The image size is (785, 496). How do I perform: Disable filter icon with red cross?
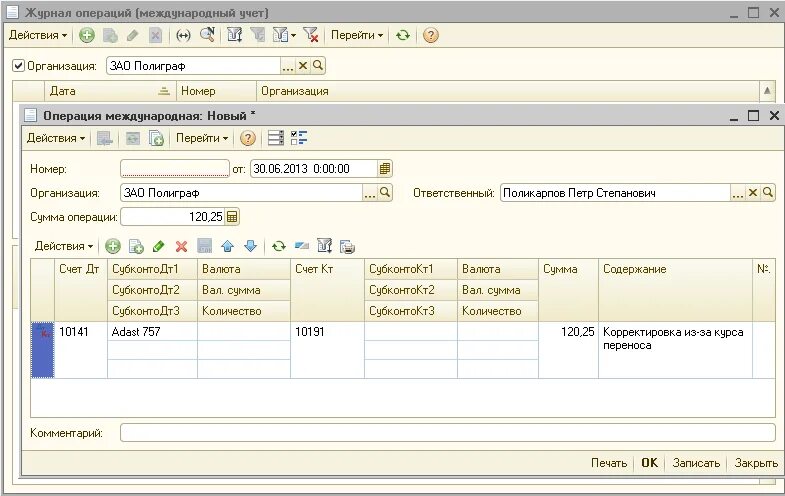311,35
